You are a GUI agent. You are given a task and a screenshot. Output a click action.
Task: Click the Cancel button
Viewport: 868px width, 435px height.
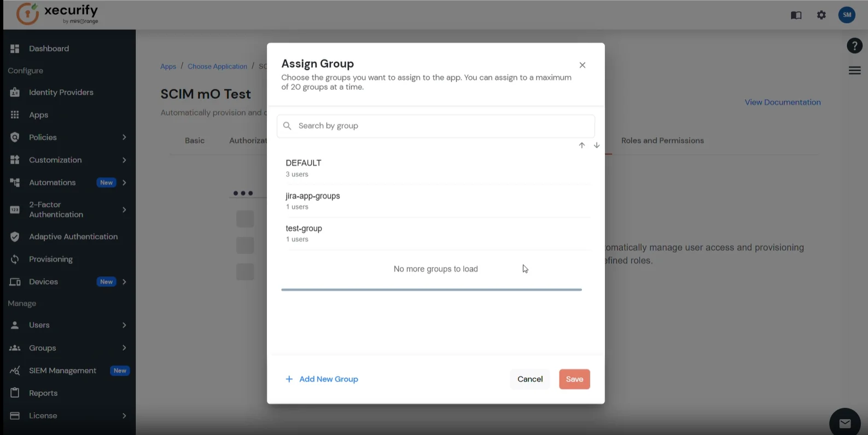pyautogui.click(x=530, y=379)
